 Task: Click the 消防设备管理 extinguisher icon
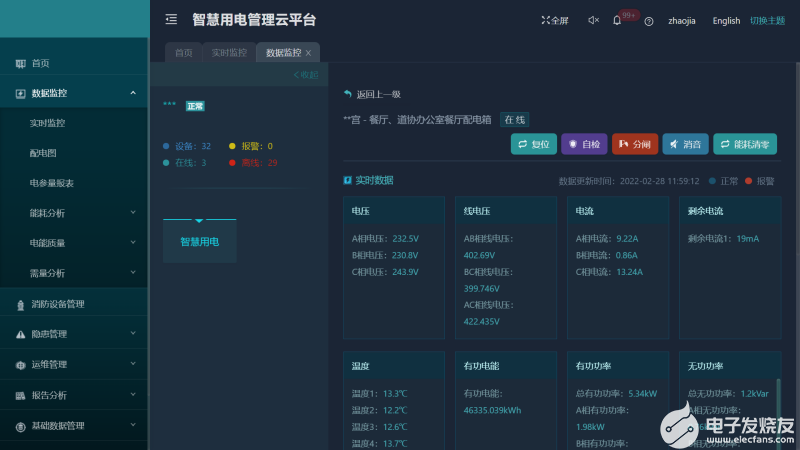coord(20,305)
